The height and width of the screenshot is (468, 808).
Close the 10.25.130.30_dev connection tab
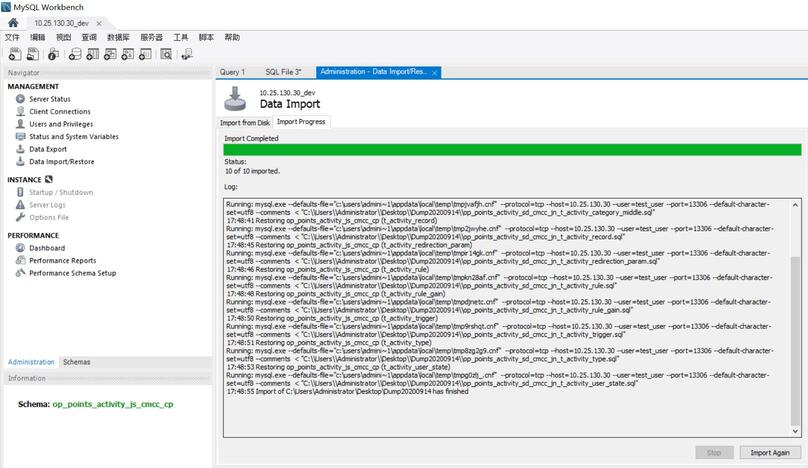pyautogui.click(x=99, y=23)
